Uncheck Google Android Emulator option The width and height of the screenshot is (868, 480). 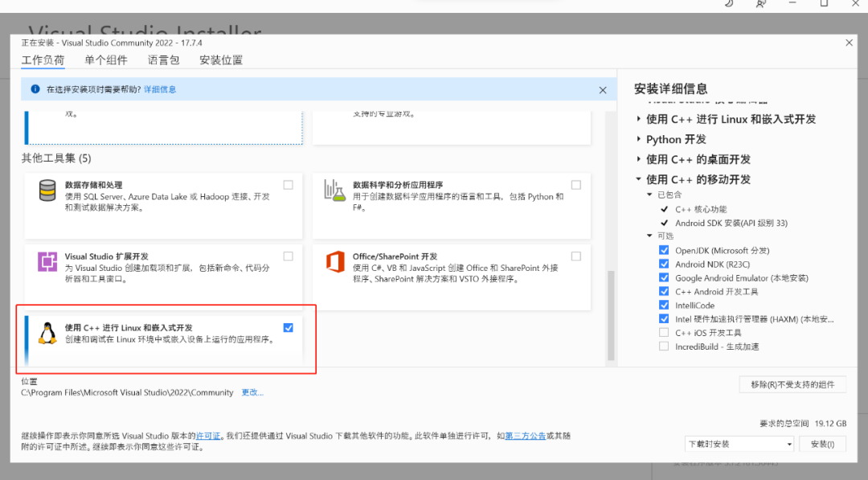pos(664,278)
